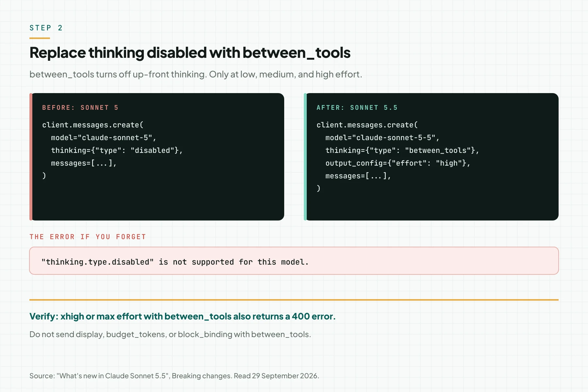This screenshot has width=588, height=392.
Task: Click messages=[...] in the Before code block
Action: [x=84, y=163]
